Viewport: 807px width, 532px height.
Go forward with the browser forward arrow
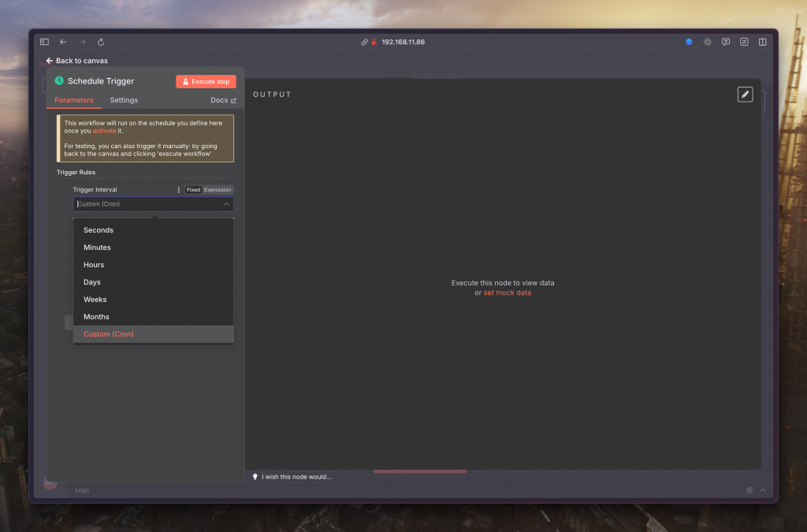click(x=82, y=43)
